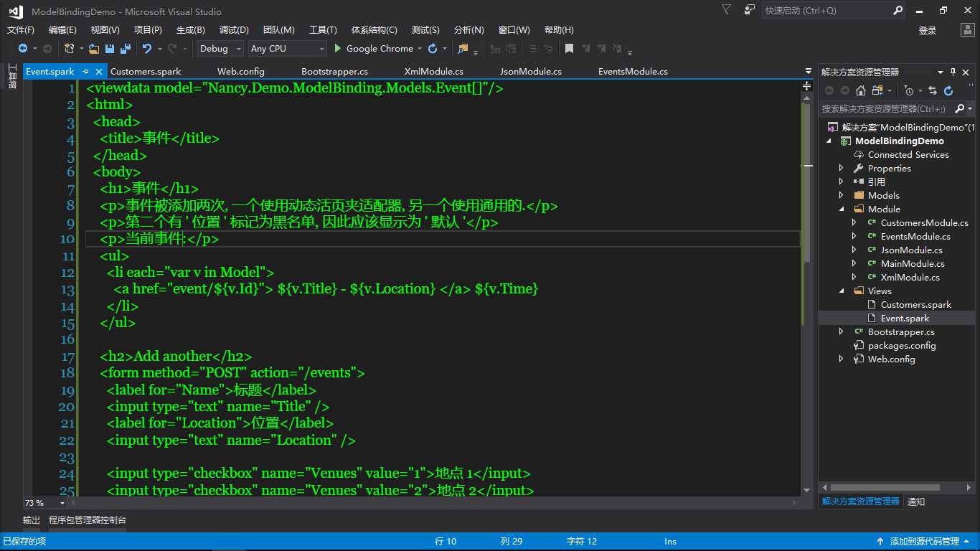Click the solution/folder view switch icon
This screenshot has height=551, width=980.
pyautogui.click(x=878, y=90)
